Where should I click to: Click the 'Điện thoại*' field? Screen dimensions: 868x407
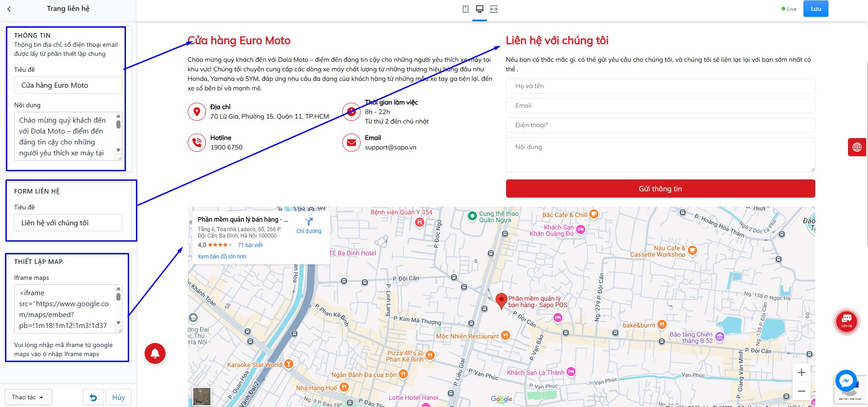pyautogui.click(x=660, y=125)
